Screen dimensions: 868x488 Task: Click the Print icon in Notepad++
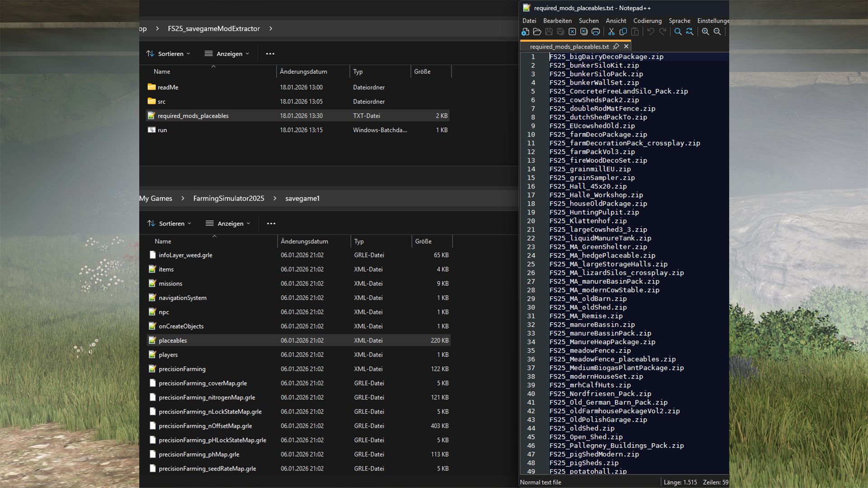[x=596, y=32]
